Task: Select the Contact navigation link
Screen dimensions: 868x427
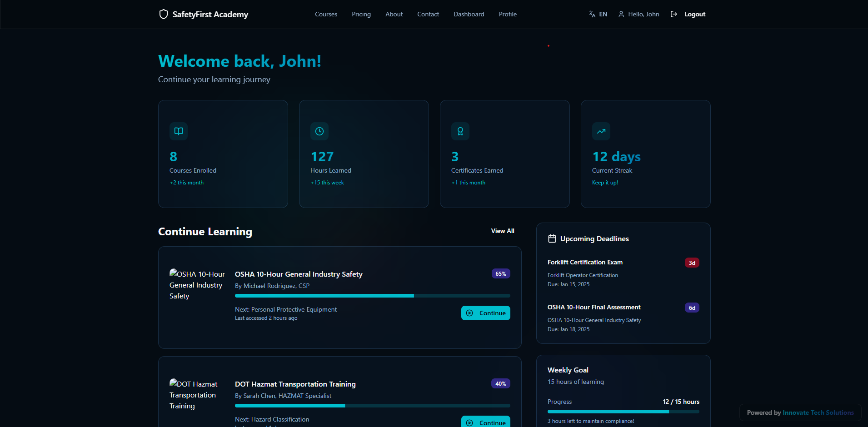Action: (x=428, y=14)
